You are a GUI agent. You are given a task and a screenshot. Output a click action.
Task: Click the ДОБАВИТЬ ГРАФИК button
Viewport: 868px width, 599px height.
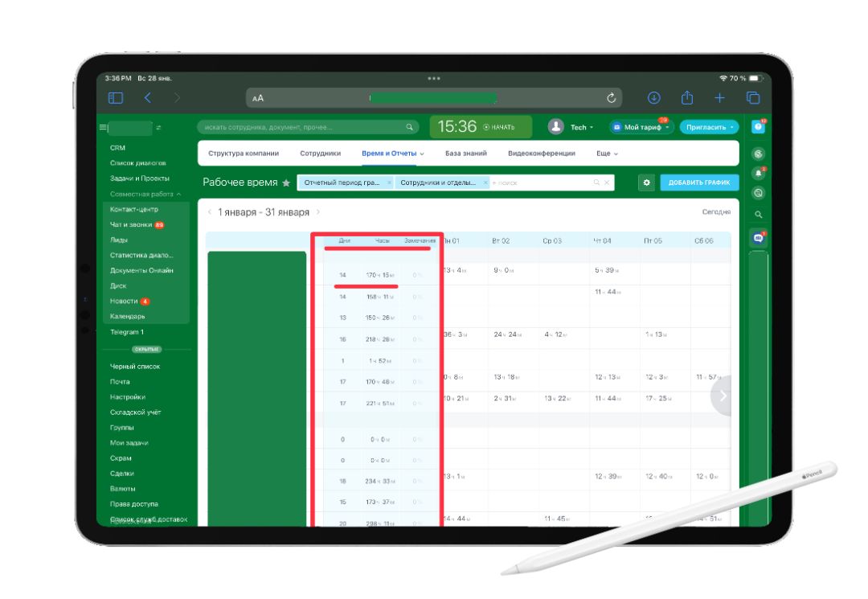point(699,183)
